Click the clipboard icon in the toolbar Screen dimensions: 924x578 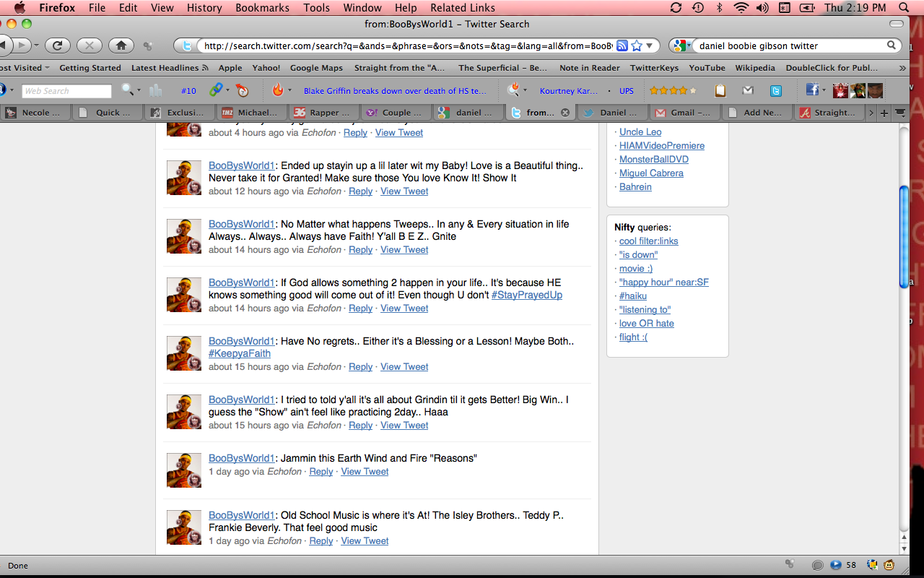click(x=720, y=90)
